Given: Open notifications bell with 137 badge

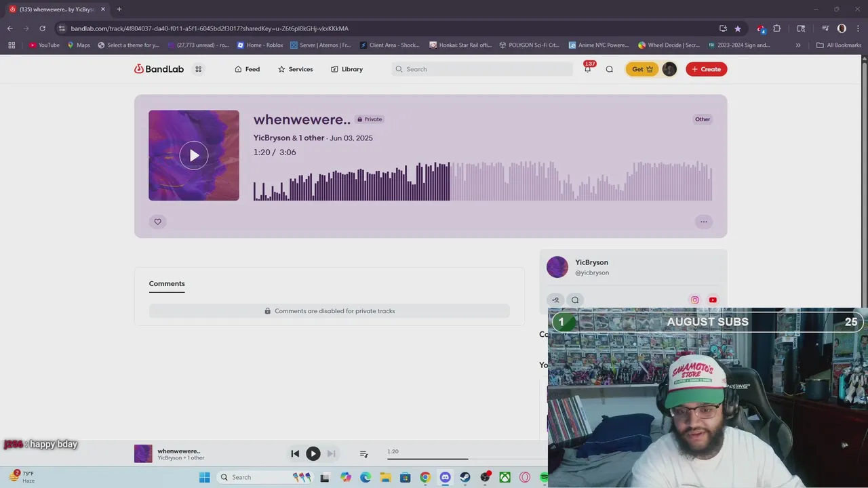Looking at the screenshot, I should click(588, 68).
